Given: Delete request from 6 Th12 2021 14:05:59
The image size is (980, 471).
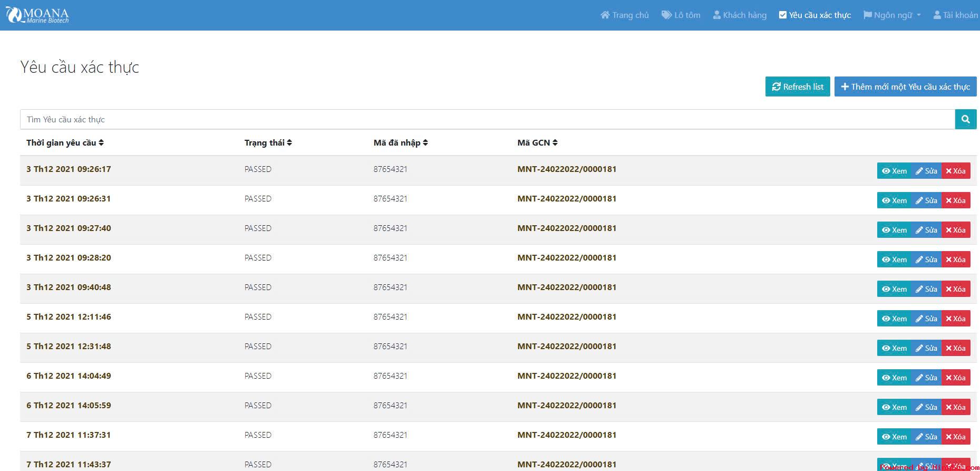Looking at the screenshot, I should tap(956, 407).
